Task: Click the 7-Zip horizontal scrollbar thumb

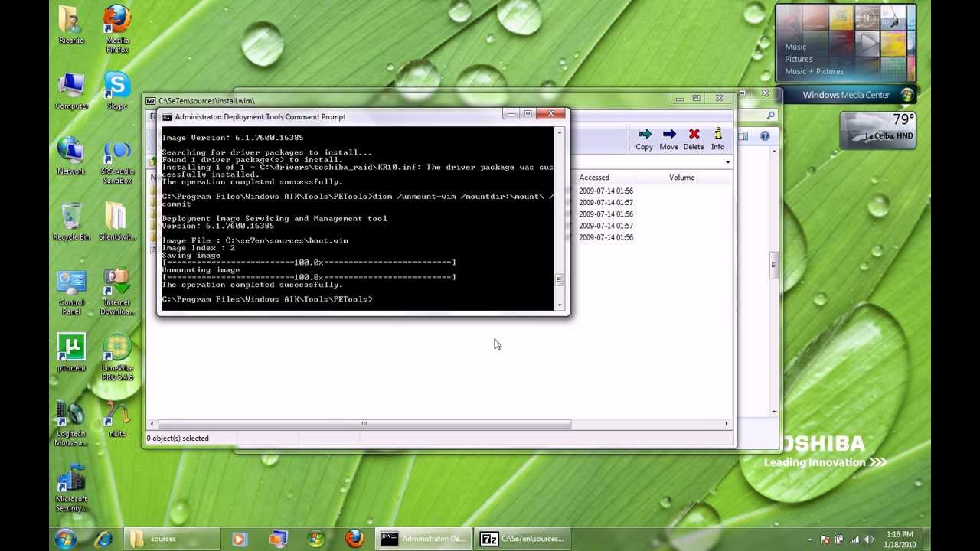Action: point(364,423)
